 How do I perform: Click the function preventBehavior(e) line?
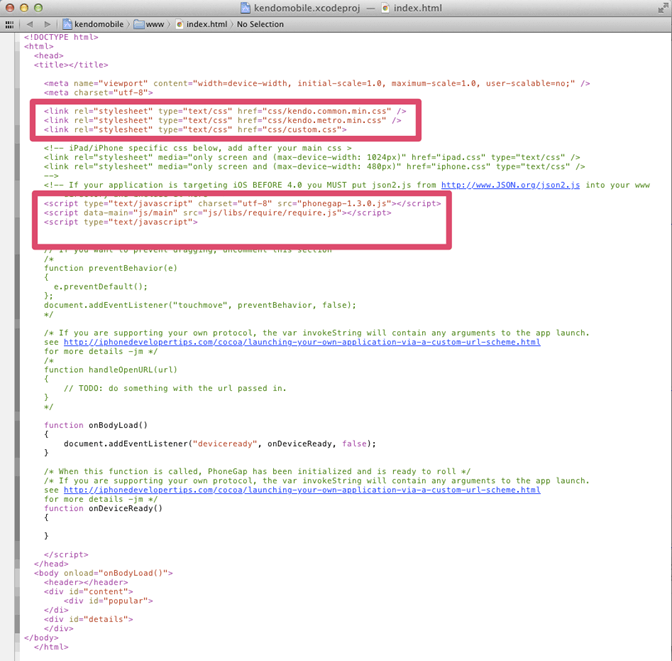pyautogui.click(x=110, y=268)
